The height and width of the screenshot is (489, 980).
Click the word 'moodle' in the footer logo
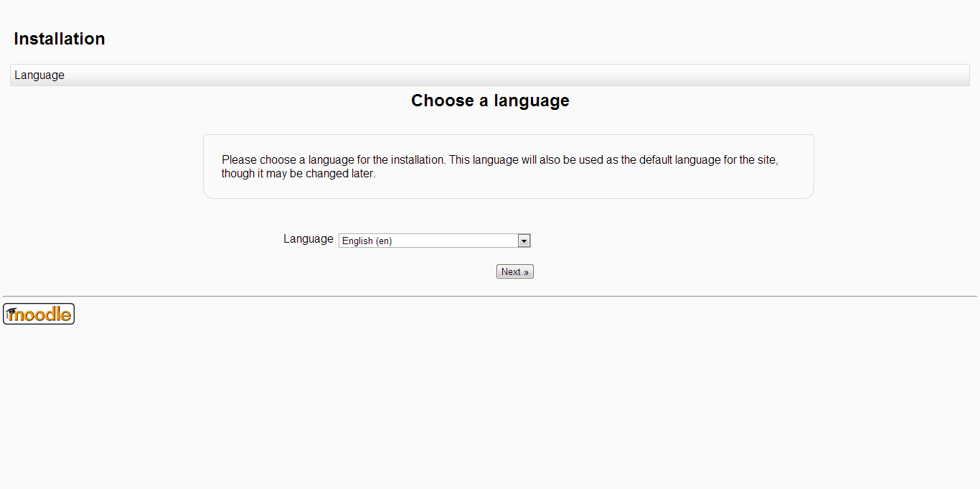[44, 315]
